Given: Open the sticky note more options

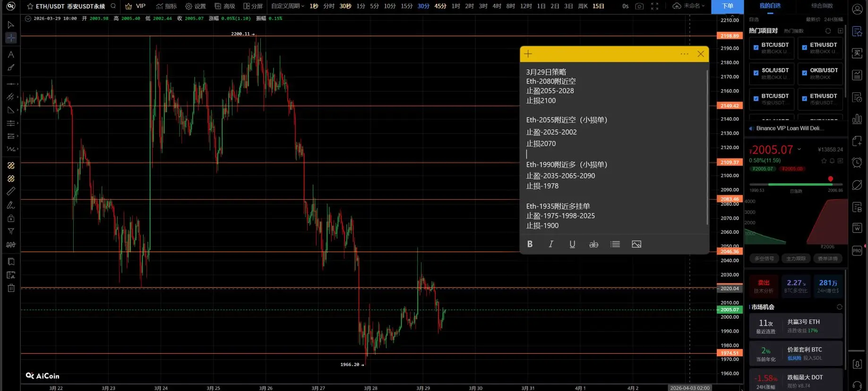Looking at the screenshot, I should point(684,54).
